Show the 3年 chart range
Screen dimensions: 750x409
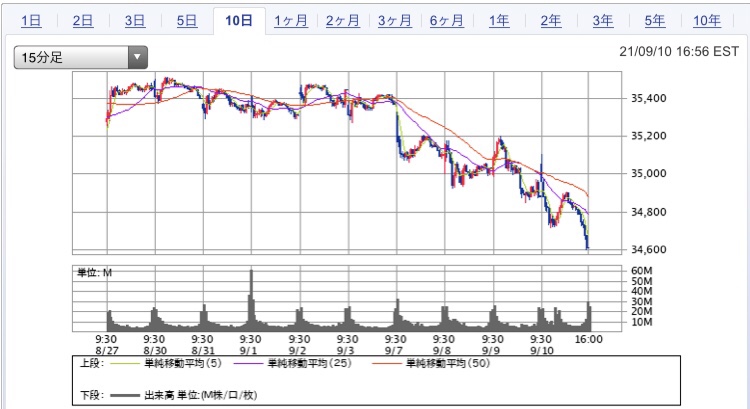603,21
